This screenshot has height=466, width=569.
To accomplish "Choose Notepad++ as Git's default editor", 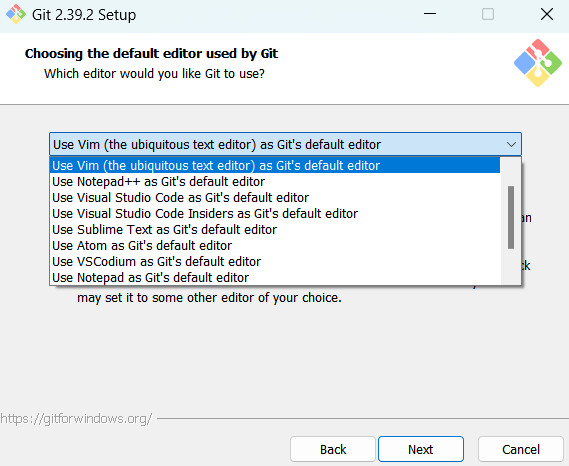I will (275, 181).
